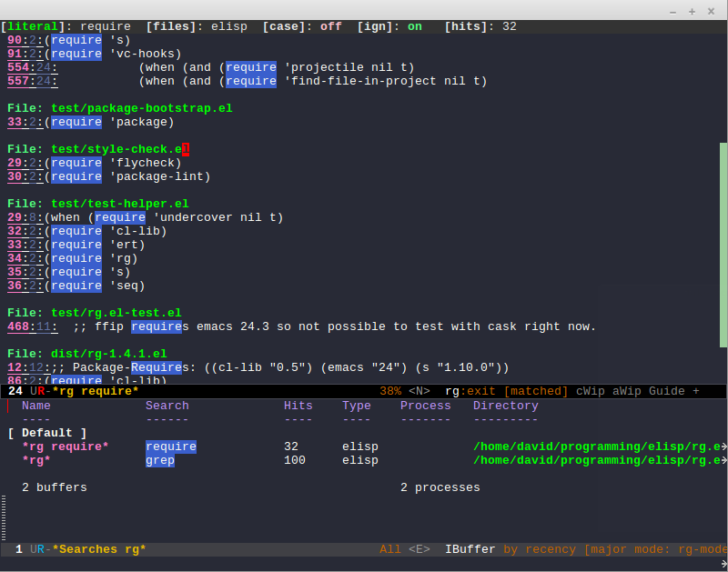Image resolution: width=728 pixels, height=572 pixels.
Task: Select the require 'rg result line
Action: click(x=73, y=258)
